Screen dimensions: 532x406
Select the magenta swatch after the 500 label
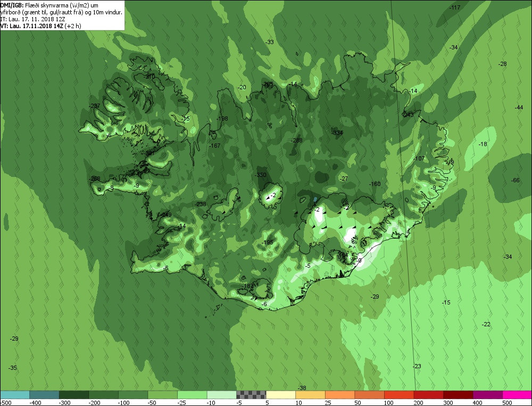[x=517, y=395]
